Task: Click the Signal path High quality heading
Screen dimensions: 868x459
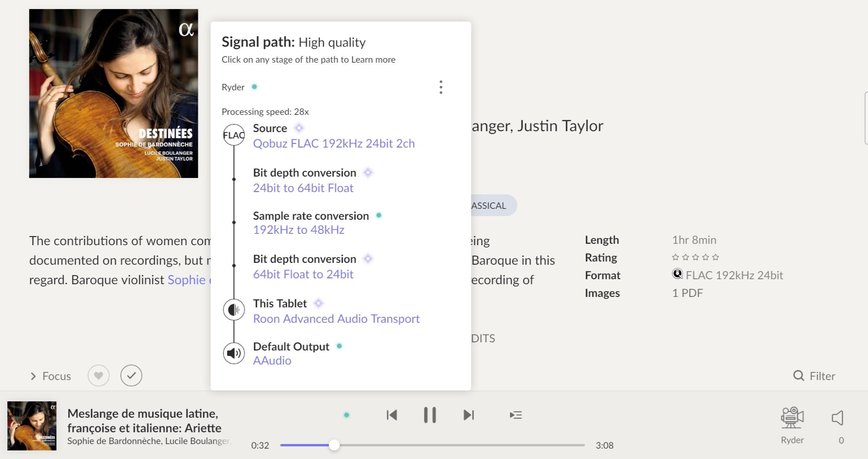Action: [294, 42]
